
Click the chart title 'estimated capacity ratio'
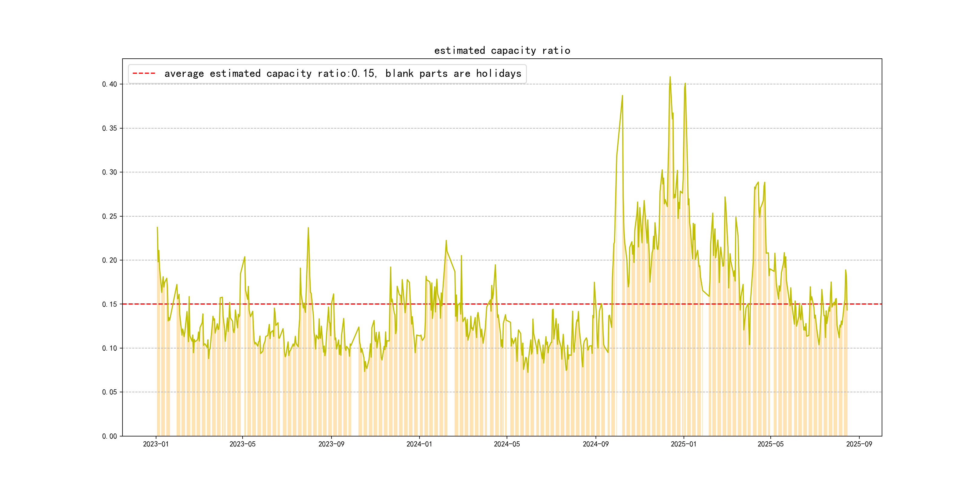[x=502, y=51]
